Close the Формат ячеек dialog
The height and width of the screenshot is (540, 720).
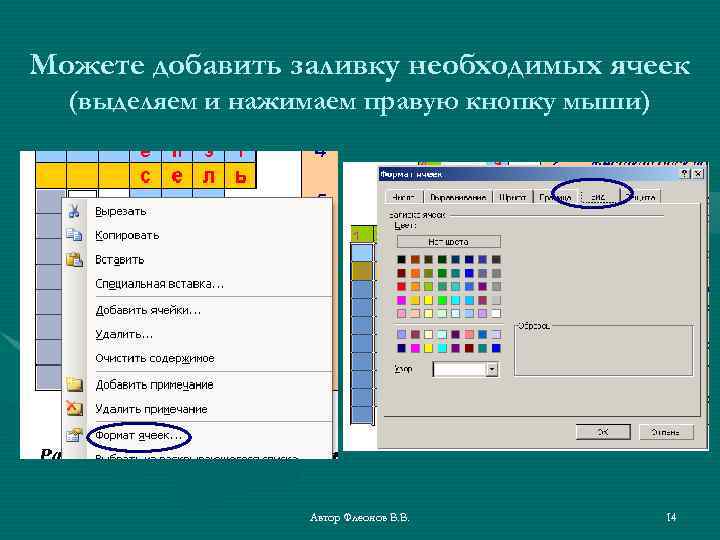[698, 174]
